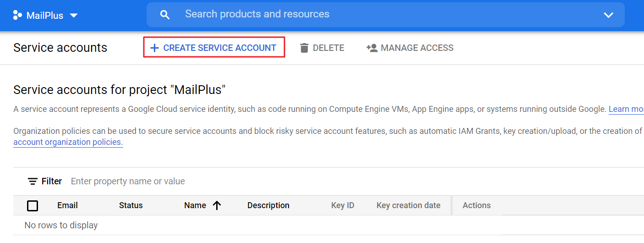The width and height of the screenshot is (644, 243).
Task: Open the MailPlus project selector dropdown
Action: pos(45,15)
